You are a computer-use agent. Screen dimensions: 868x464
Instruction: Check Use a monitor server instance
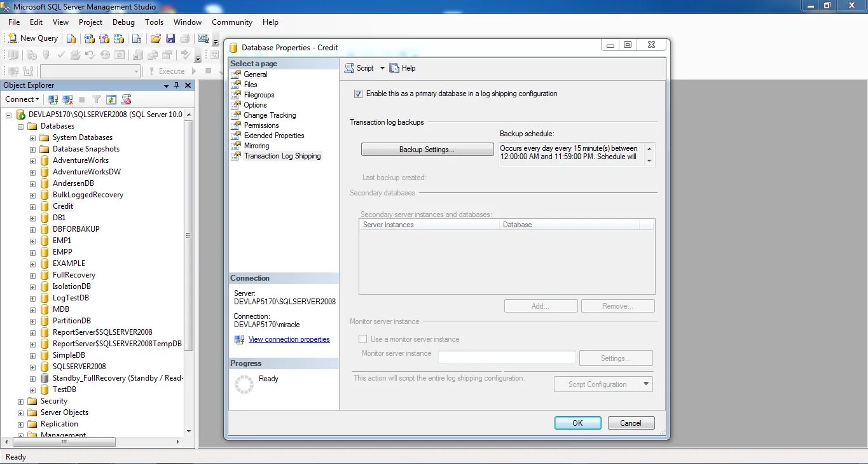363,339
